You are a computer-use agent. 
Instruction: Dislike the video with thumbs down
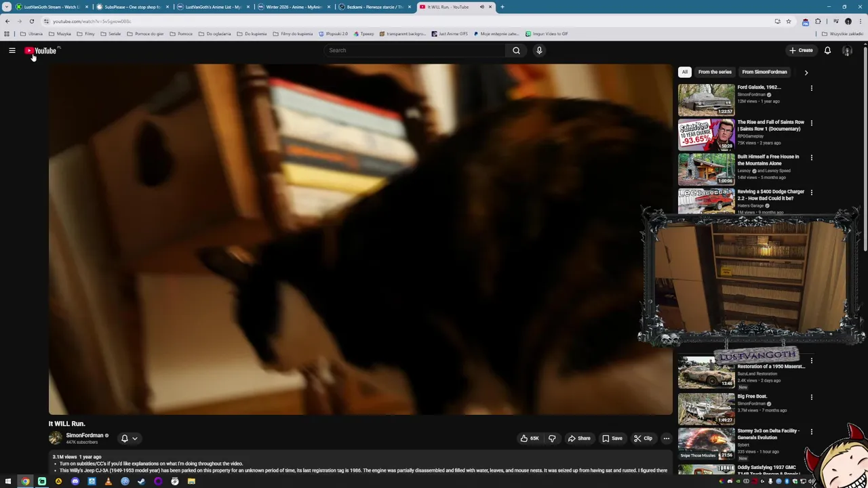[552, 439]
